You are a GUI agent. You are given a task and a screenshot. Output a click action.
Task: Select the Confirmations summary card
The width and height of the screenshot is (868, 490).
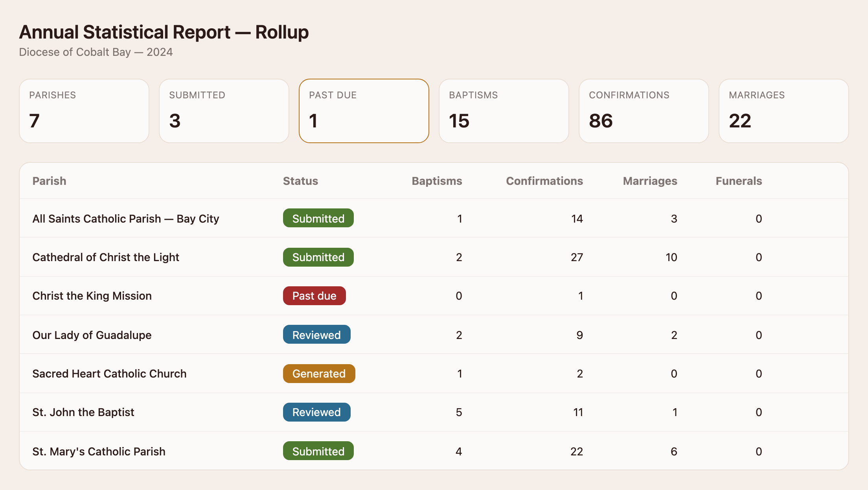pos(644,111)
